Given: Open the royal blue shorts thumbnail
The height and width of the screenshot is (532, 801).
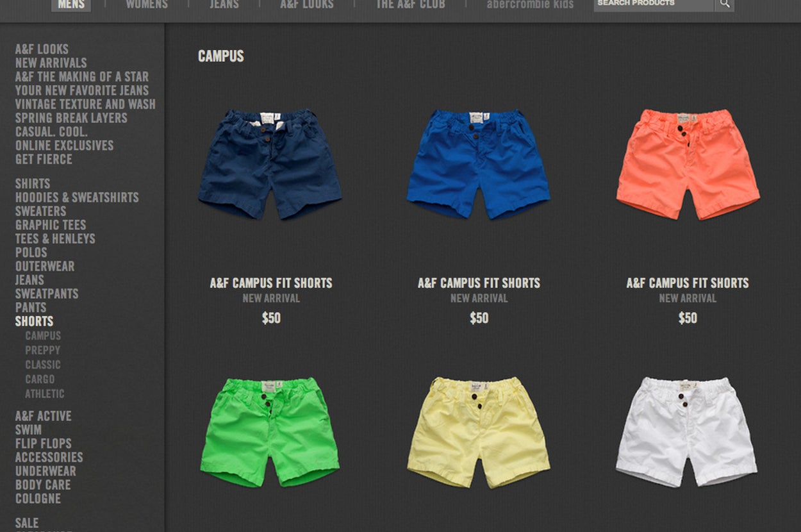Looking at the screenshot, I should [x=478, y=164].
